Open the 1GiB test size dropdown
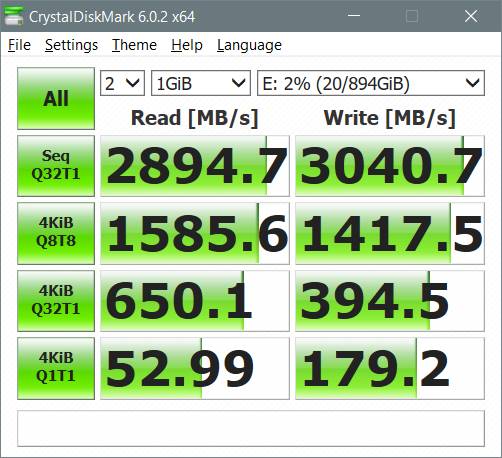Screen dimensions: 502x458 pos(201,83)
